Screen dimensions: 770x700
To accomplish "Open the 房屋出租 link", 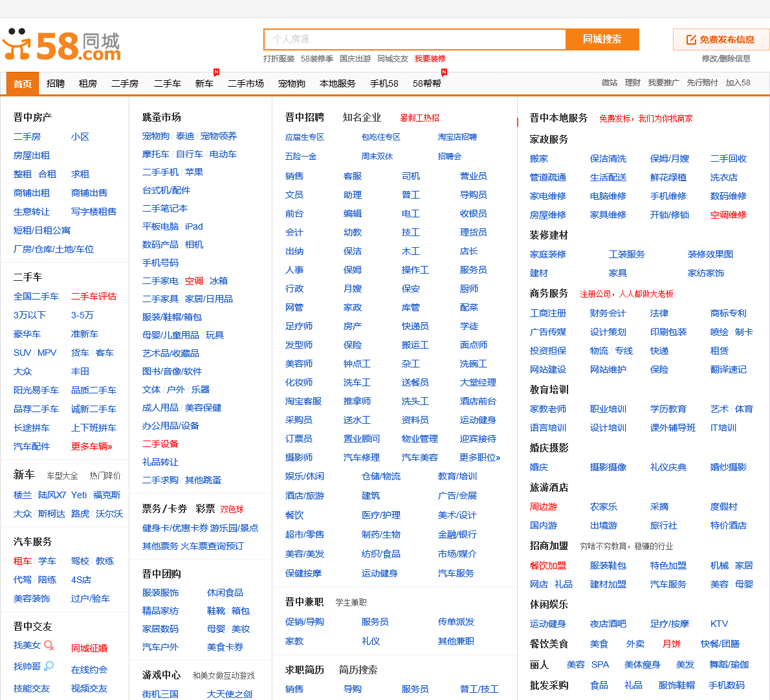I will 32,156.
